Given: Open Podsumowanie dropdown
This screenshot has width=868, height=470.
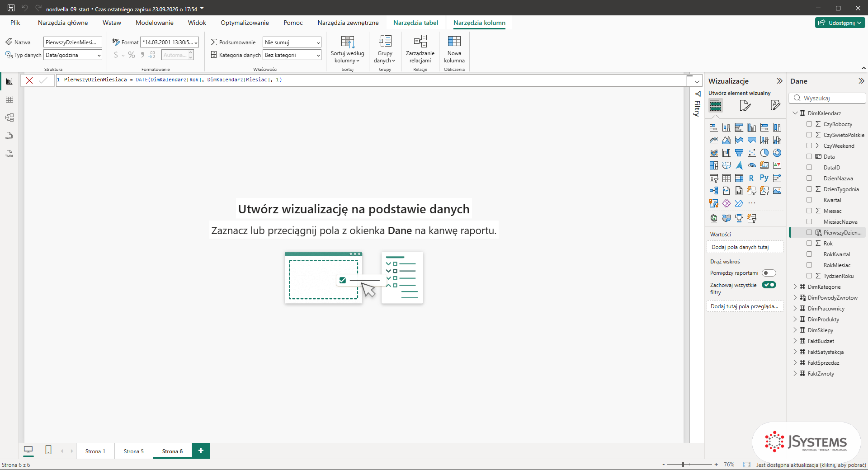Looking at the screenshot, I should pos(292,42).
